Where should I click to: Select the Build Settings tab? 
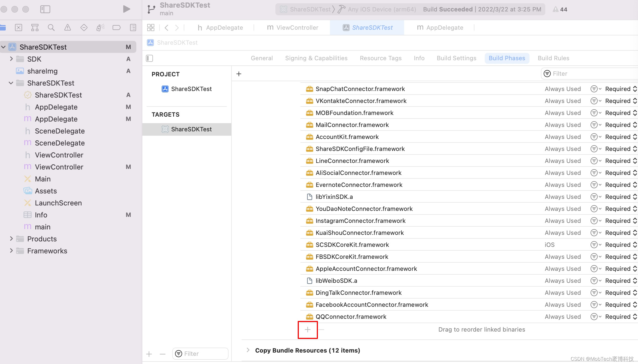(456, 58)
